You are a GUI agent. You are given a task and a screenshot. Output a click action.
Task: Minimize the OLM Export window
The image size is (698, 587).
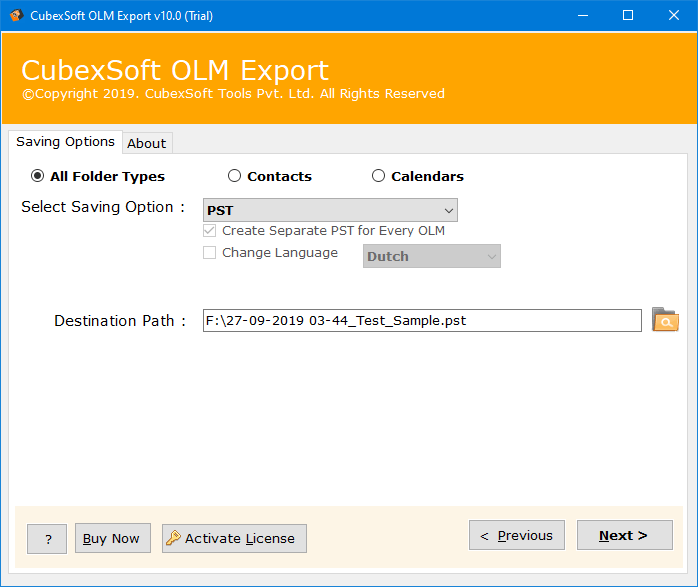[582, 15]
